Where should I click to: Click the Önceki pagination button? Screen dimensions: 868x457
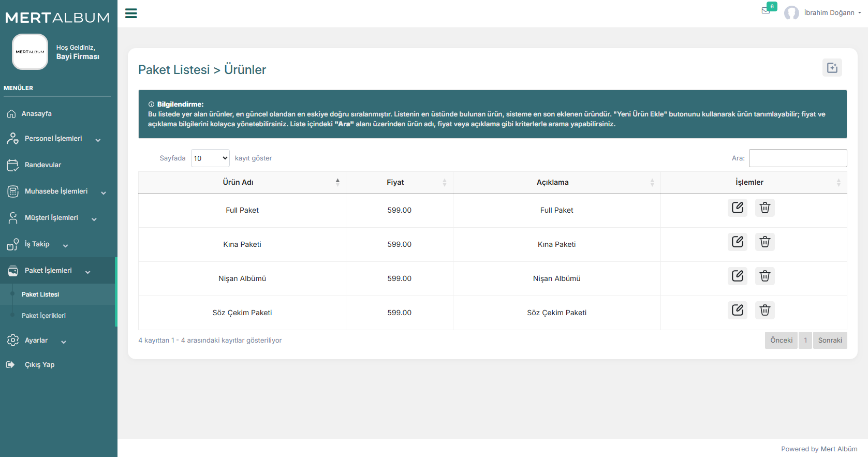point(781,341)
